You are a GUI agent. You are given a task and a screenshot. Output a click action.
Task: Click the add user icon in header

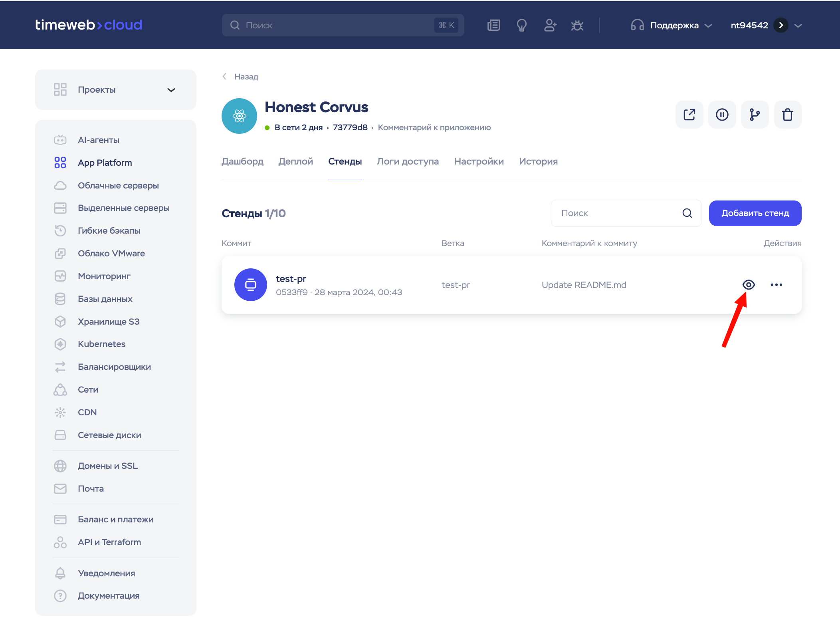point(550,26)
